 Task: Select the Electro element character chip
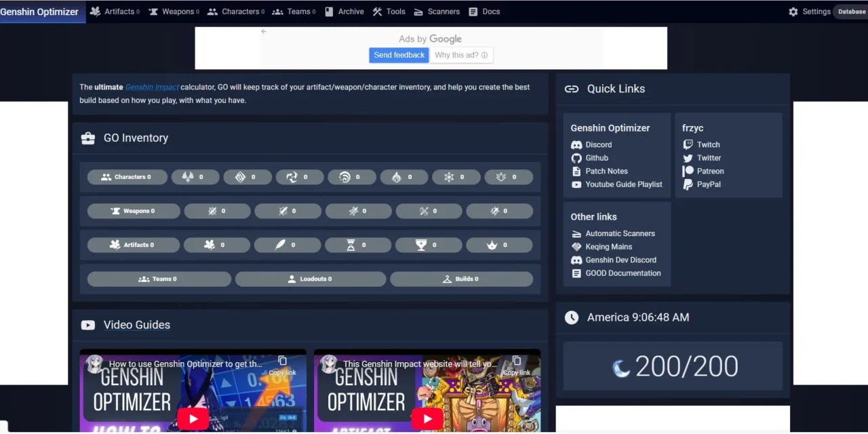[x=300, y=177]
